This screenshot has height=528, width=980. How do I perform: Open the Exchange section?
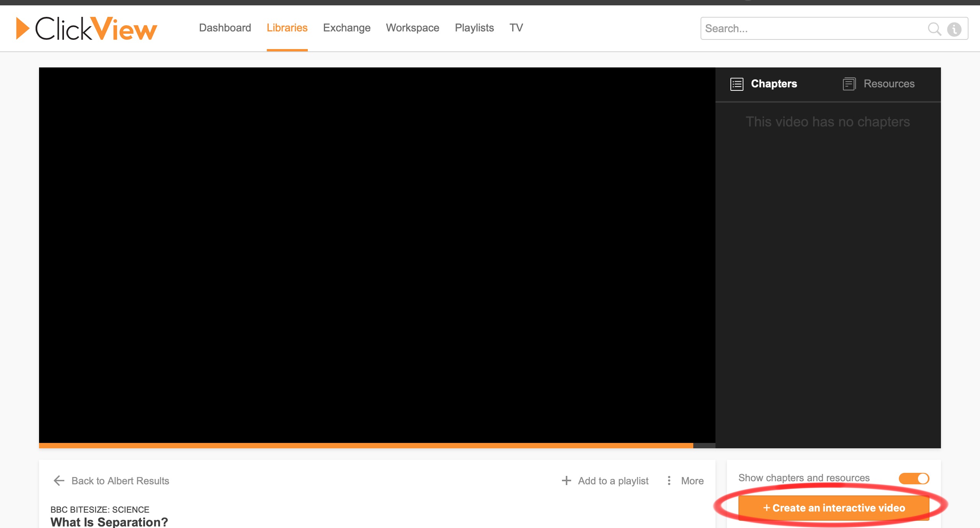(x=346, y=28)
